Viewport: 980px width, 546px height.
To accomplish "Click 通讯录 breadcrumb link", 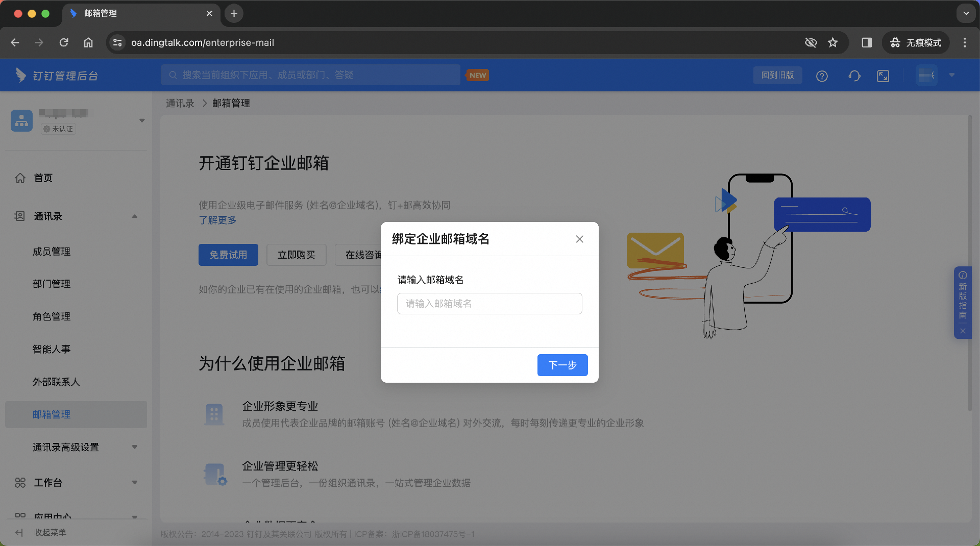I will (x=180, y=103).
